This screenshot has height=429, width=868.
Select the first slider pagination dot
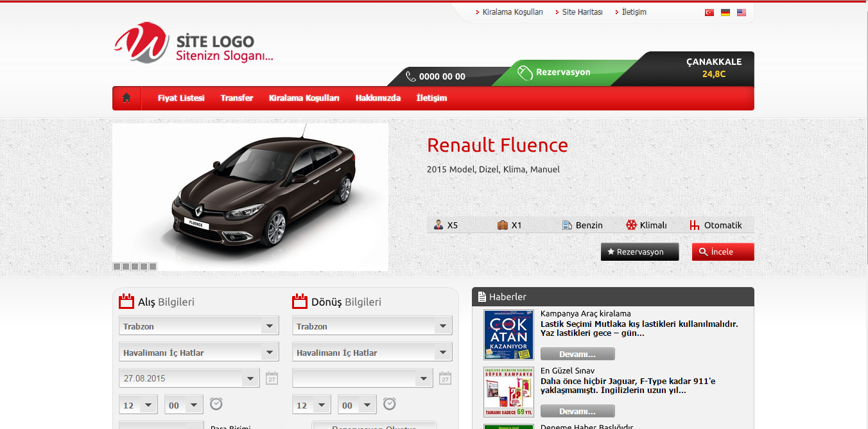(x=117, y=266)
